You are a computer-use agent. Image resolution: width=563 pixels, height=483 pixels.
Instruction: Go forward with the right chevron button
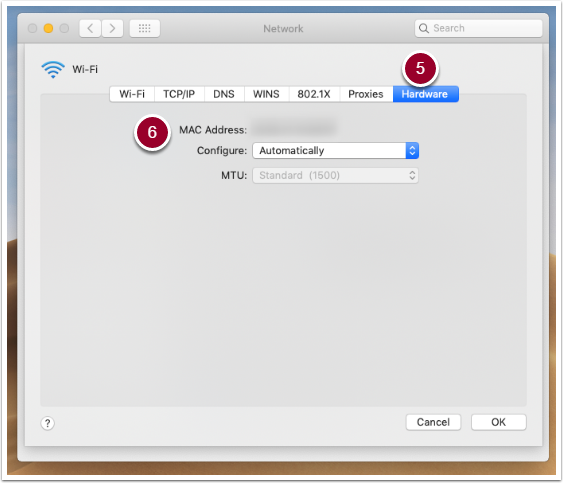point(112,28)
